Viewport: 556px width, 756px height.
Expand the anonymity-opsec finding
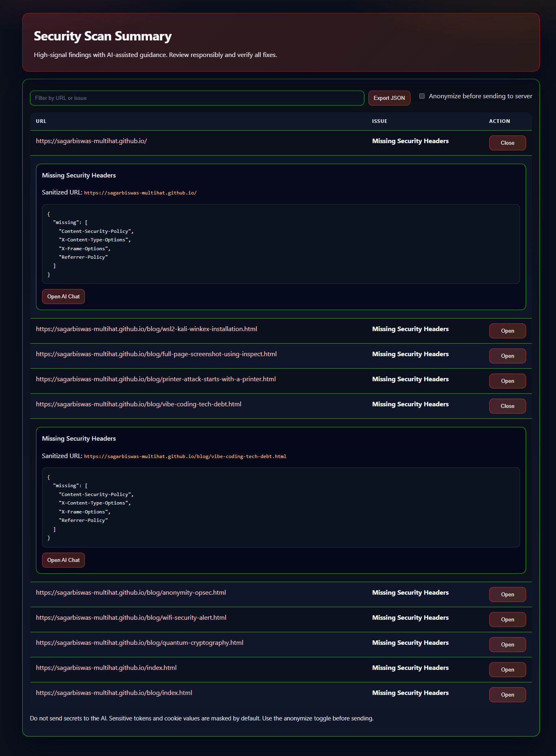pyautogui.click(x=507, y=594)
